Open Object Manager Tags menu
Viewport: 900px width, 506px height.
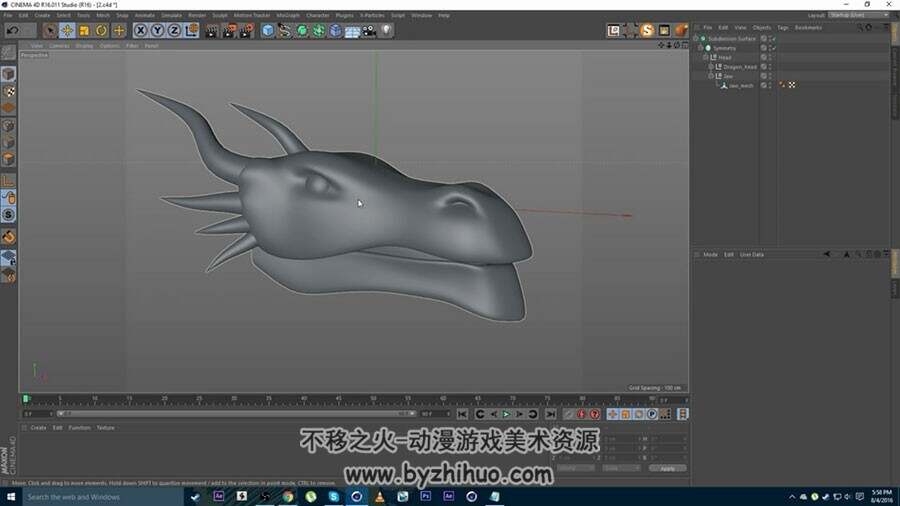click(x=782, y=28)
